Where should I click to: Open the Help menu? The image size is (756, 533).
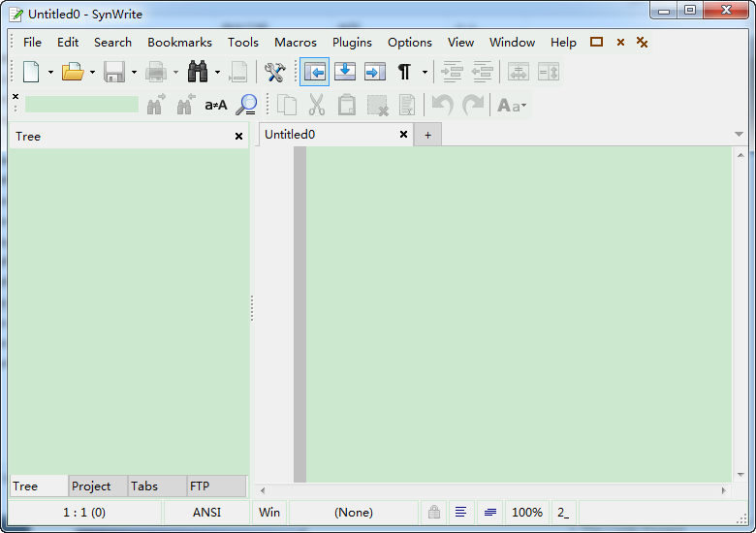[563, 43]
